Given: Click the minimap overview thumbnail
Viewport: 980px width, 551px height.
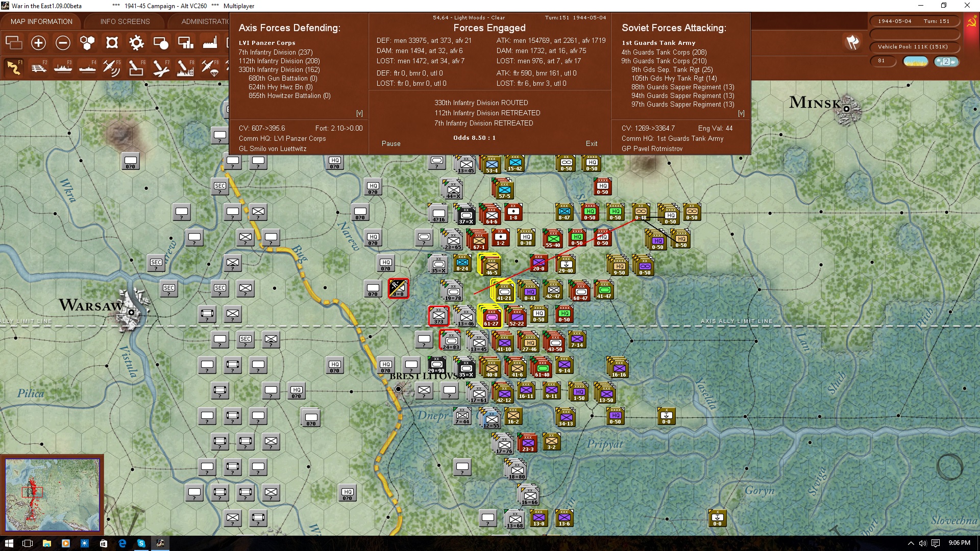Looking at the screenshot, I should [52, 495].
